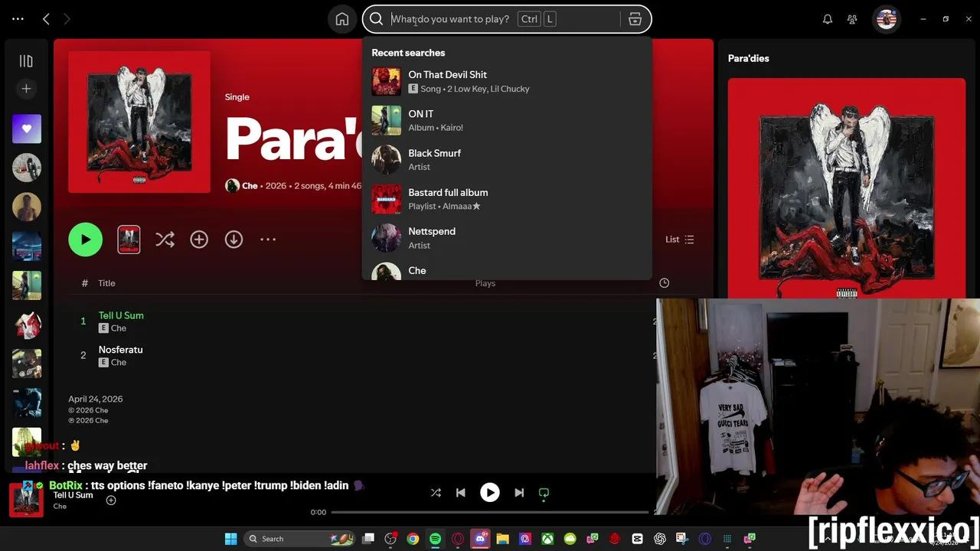Seek on the playback progress bar
The height and width of the screenshot is (551, 980).
pyautogui.click(x=490, y=512)
